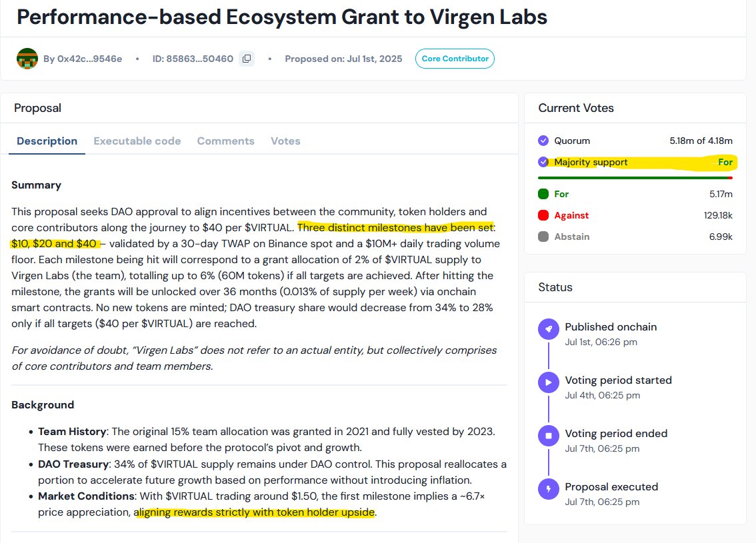The image size is (756, 543).
Task: Click highlighted 'aligning rewards strictly with token holder upside'
Action: [x=255, y=512]
